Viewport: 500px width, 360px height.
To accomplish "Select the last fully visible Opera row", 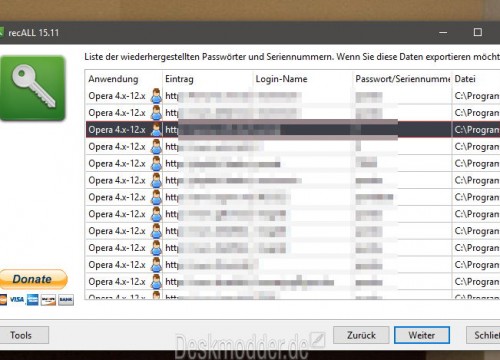I will coord(293,282).
